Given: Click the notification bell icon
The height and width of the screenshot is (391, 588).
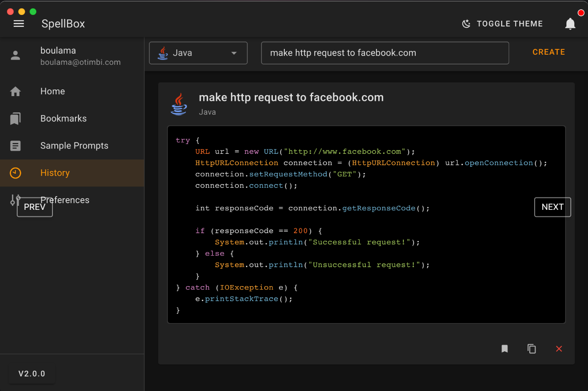Looking at the screenshot, I should point(570,24).
